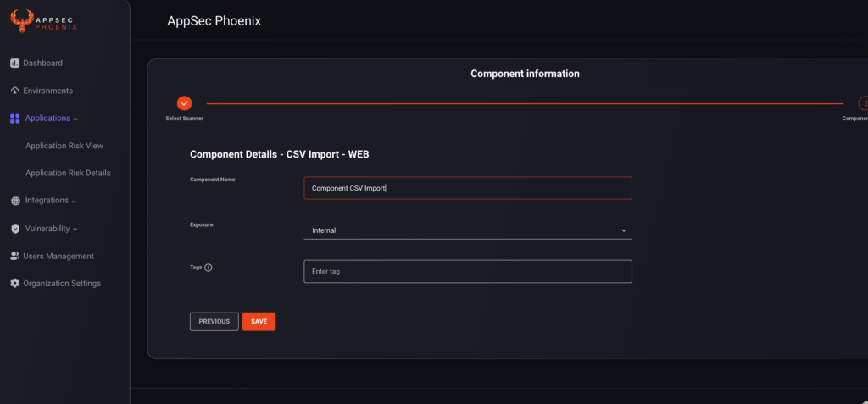Open Organization Settings page

pos(55,284)
